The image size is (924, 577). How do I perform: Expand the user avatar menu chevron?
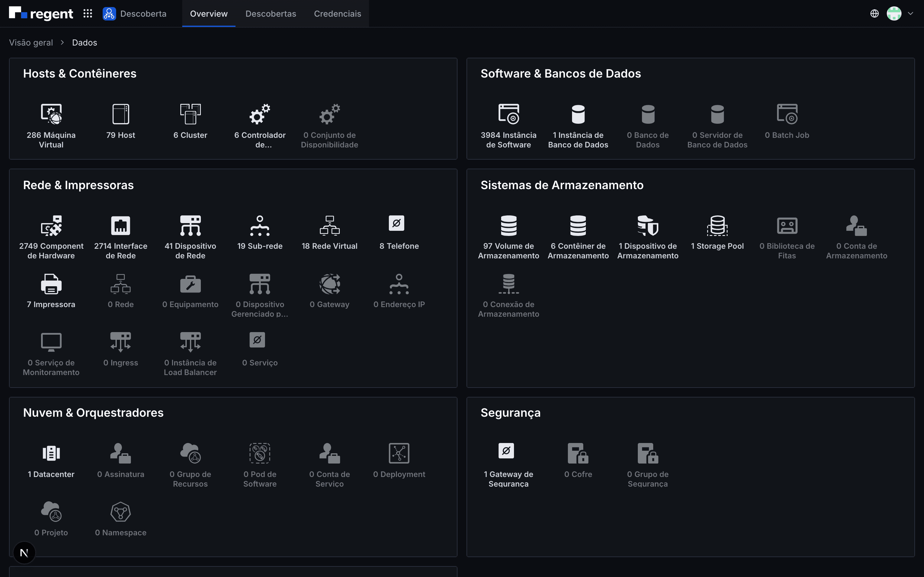coord(910,14)
